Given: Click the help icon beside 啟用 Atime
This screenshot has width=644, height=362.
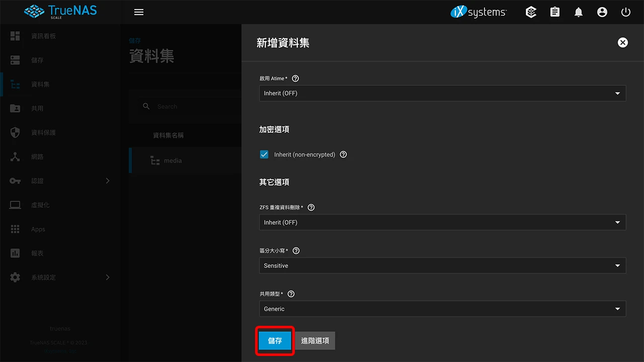Looking at the screenshot, I should [x=295, y=78].
